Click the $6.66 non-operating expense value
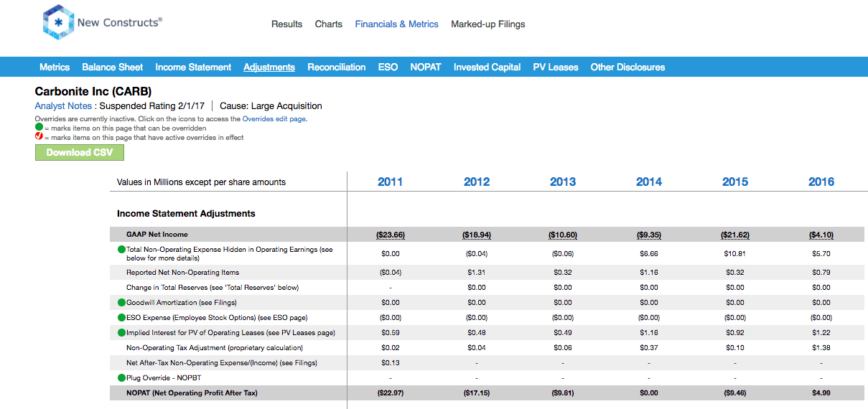Image resolution: width=868 pixels, height=409 pixels. click(x=649, y=254)
